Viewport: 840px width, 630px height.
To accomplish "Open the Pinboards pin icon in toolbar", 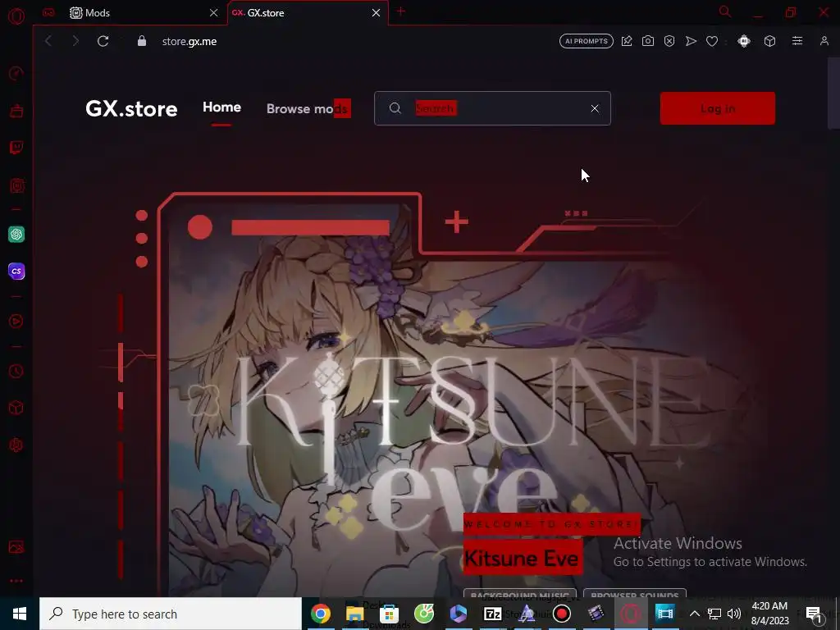I will [x=627, y=41].
